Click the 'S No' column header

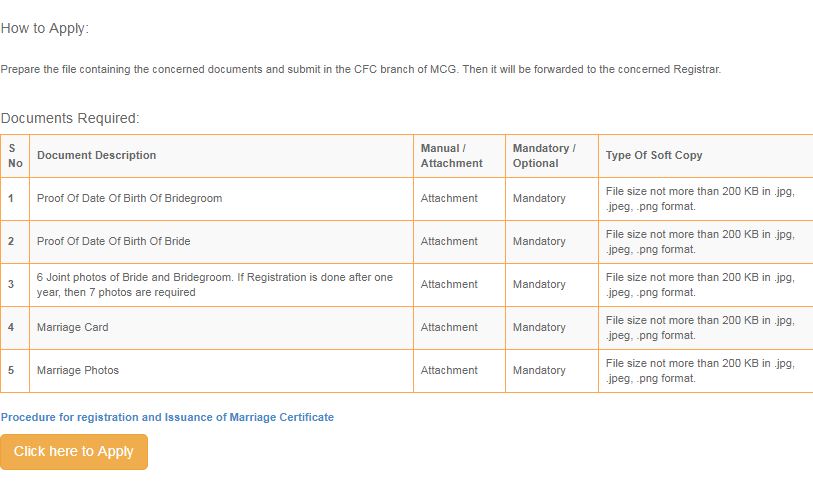click(15, 156)
